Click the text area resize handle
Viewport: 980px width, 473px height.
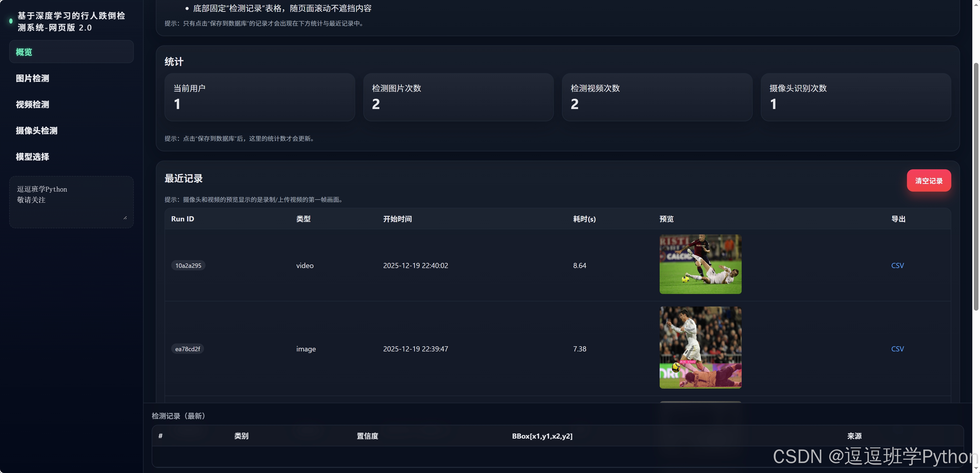click(x=125, y=218)
